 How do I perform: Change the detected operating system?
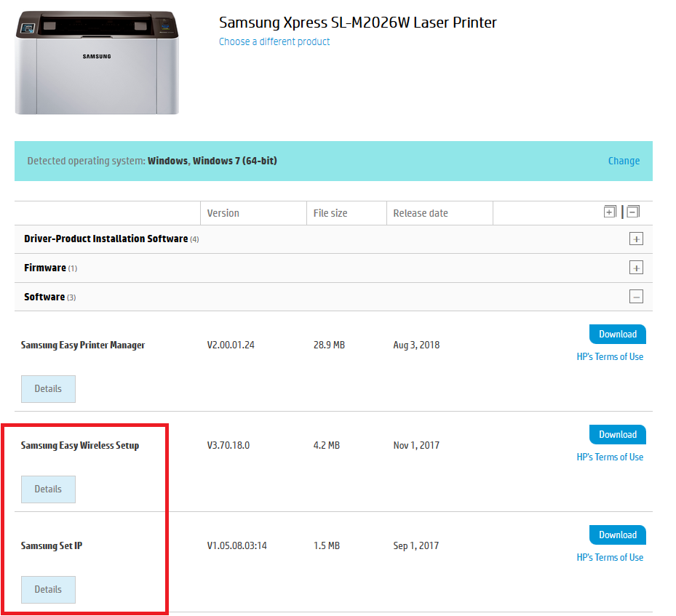click(x=624, y=161)
